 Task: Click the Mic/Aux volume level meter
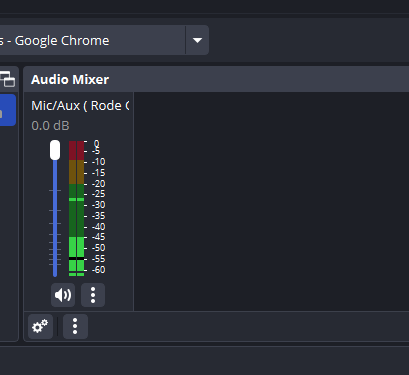pos(76,208)
